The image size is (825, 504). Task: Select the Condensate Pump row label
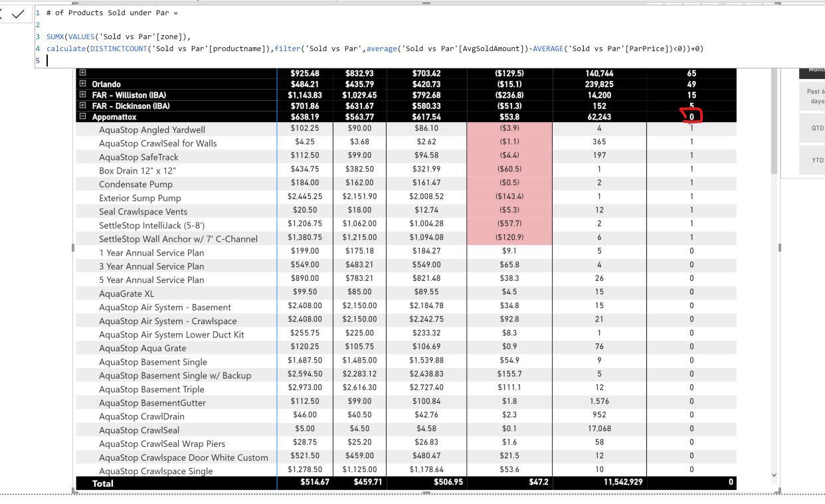(136, 185)
